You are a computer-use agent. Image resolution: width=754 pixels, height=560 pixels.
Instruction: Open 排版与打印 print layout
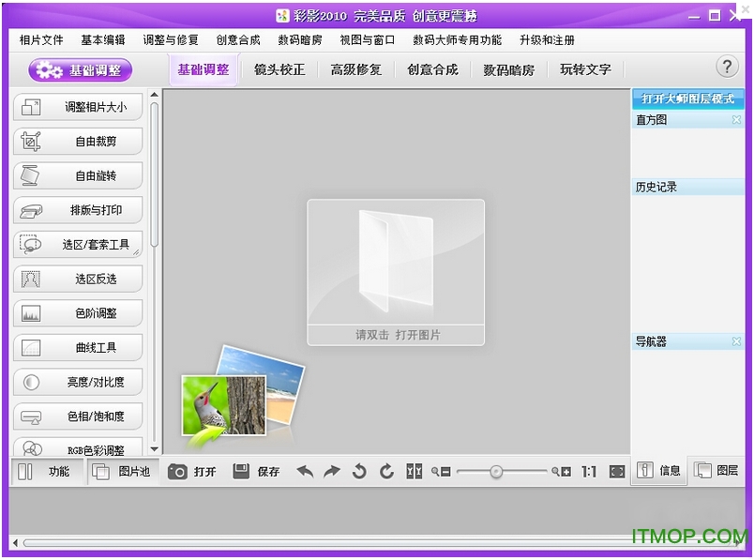tap(78, 210)
